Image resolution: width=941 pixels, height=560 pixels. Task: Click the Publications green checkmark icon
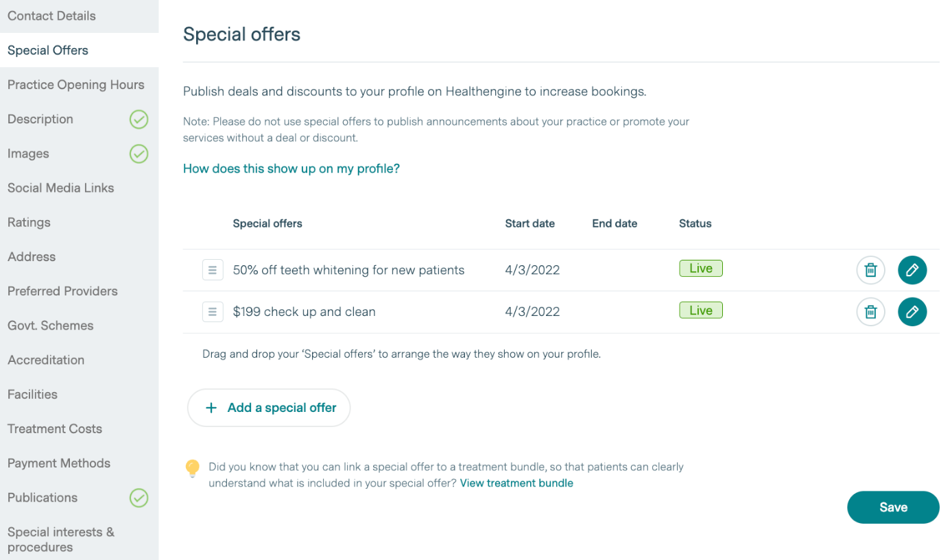(x=139, y=498)
